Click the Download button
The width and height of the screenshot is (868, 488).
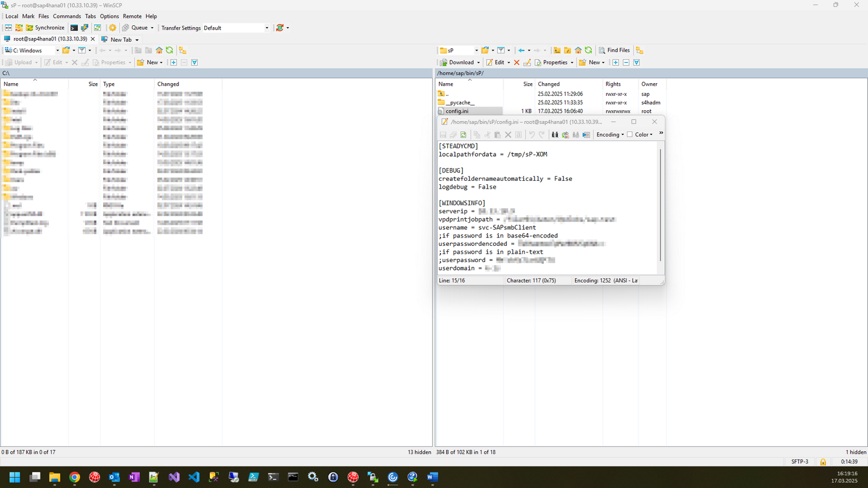coord(457,62)
